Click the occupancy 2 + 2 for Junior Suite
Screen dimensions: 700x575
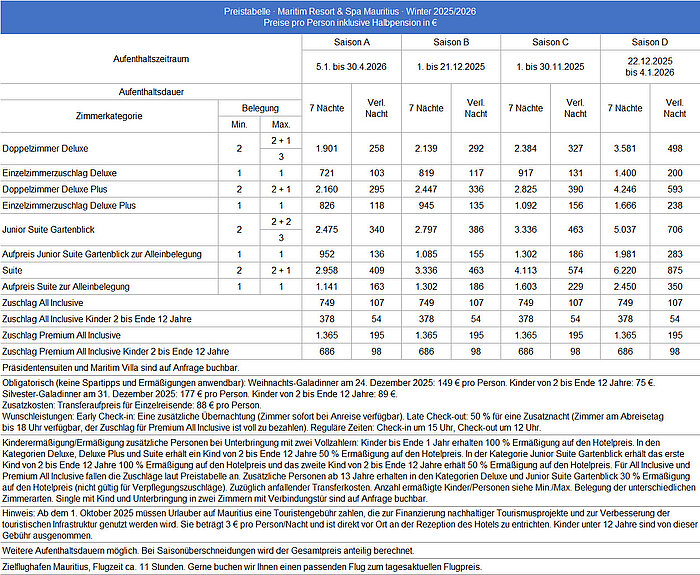[x=281, y=222]
